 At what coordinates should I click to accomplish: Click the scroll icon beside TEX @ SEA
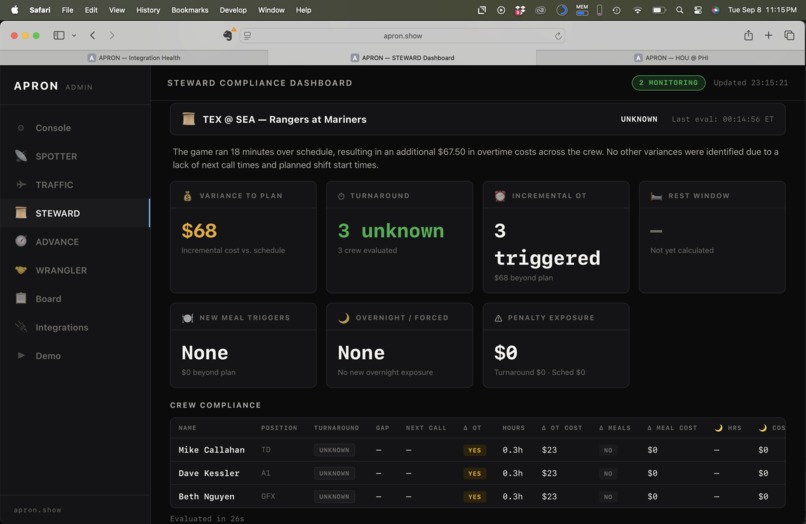pos(189,119)
